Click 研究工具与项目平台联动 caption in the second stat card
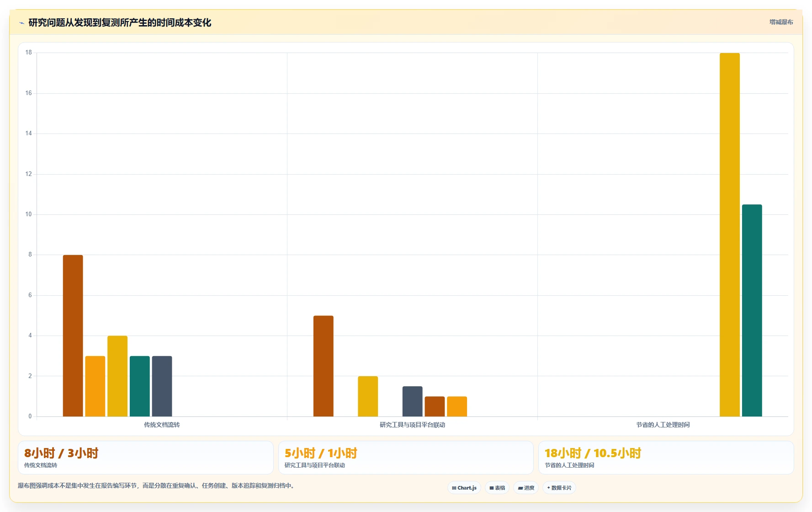The image size is (812, 512). (315, 465)
